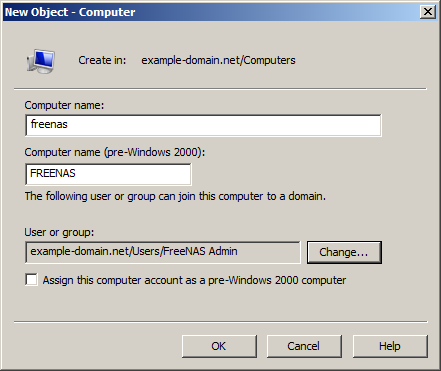Click the computer object icon
Viewport: 441px width, 371px height.
(41, 61)
